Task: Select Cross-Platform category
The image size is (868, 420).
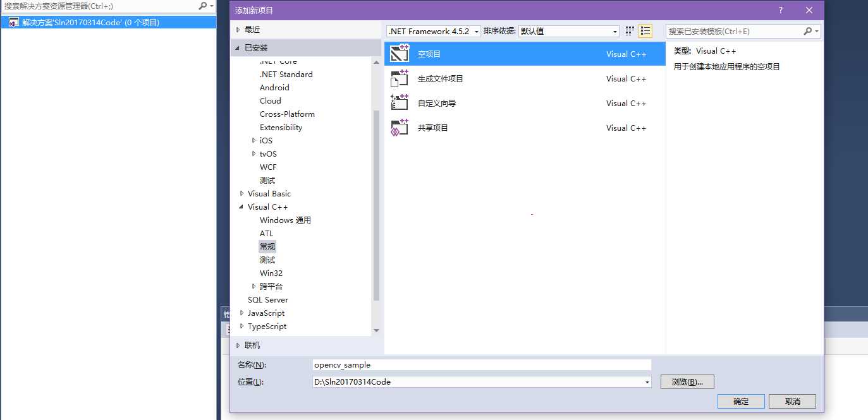Action: [287, 114]
